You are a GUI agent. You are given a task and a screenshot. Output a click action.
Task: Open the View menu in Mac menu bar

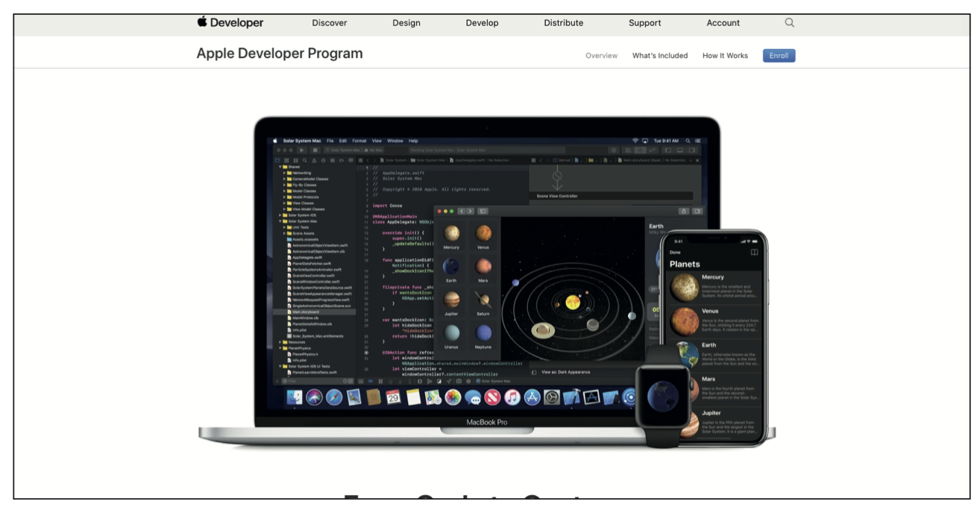pyautogui.click(x=377, y=141)
